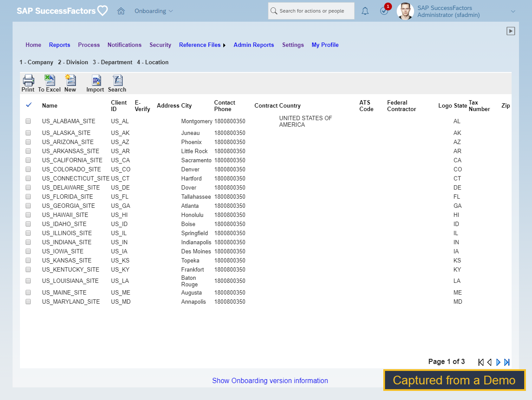The image size is (532, 400).
Task: Switch to 1 - Company level
Action: click(x=36, y=62)
